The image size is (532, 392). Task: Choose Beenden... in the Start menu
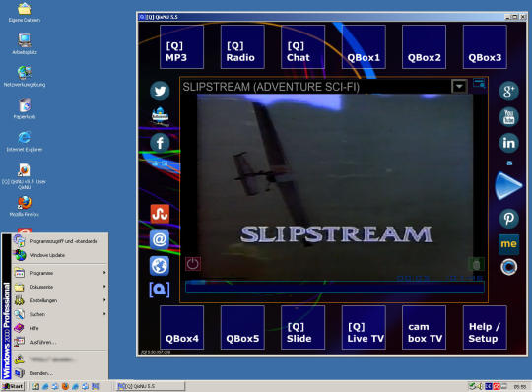pyautogui.click(x=60, y=373)
